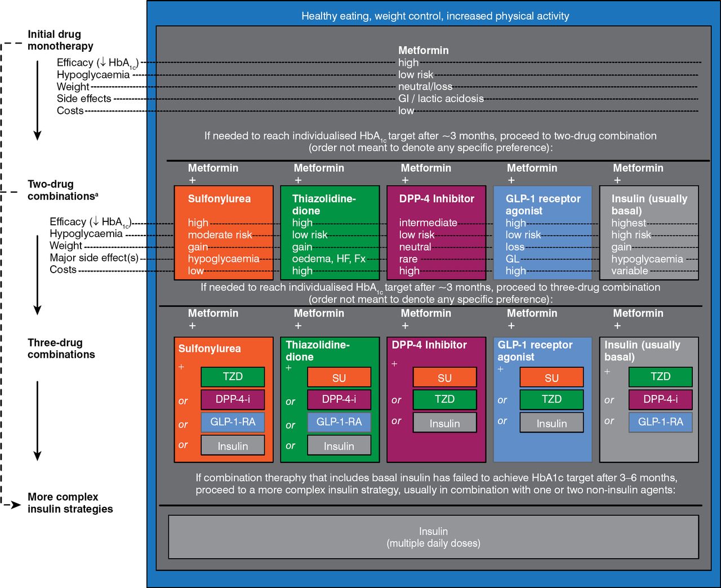Select the orange Sulfonylurea box in two-drug row
The height and width of the screenshot is (588, 721).
(224, 233)
